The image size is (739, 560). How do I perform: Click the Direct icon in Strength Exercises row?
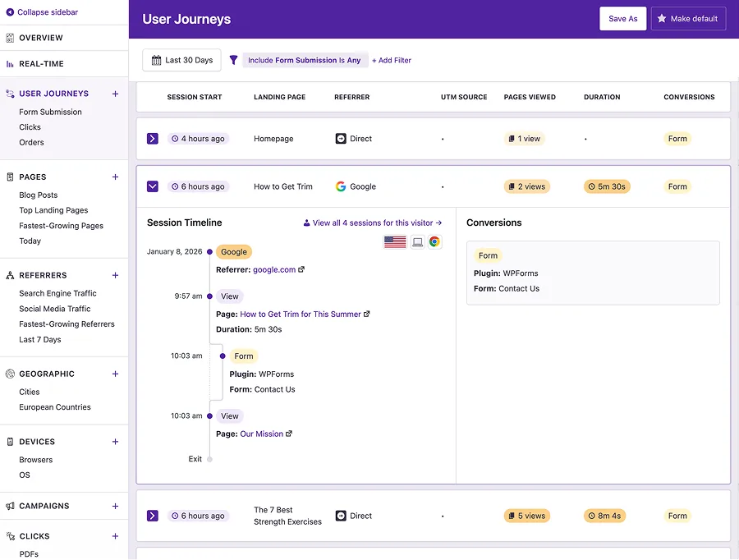pyautogui.click(x=340, y=516)
